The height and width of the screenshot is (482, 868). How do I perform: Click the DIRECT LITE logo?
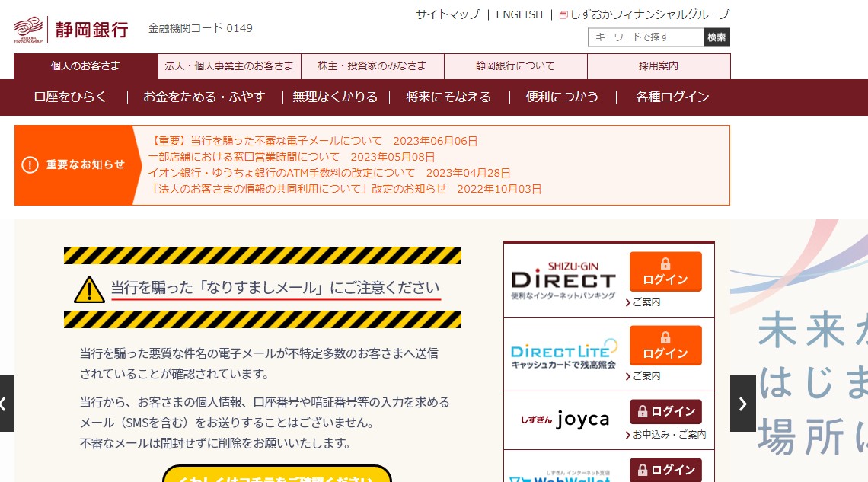[563, 353]
